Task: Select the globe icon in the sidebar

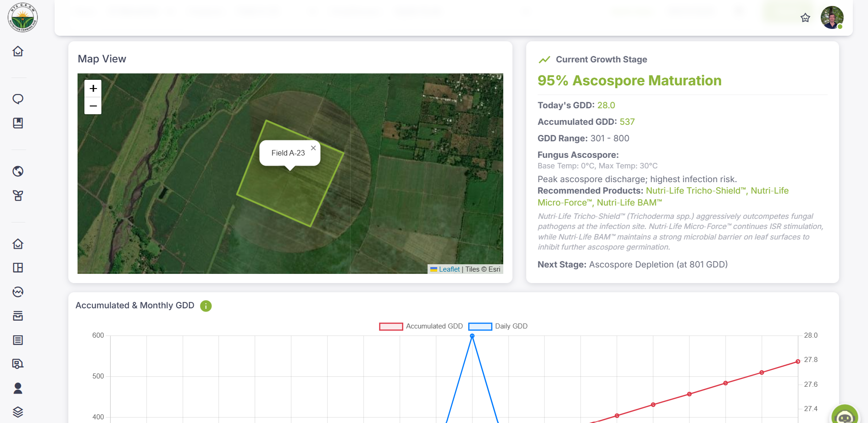Action: (18, 171)
